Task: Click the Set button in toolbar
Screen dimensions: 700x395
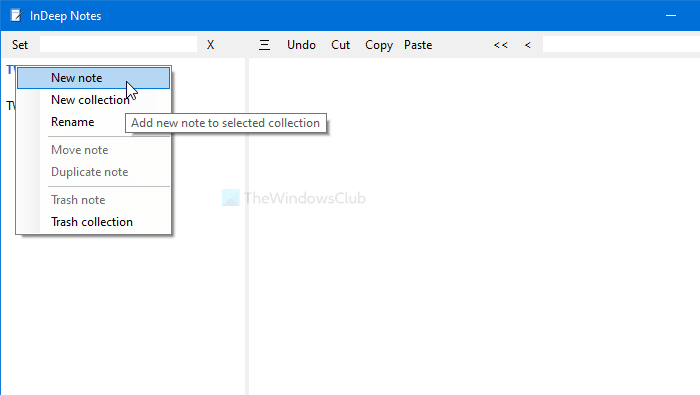Action: [20, 45]
